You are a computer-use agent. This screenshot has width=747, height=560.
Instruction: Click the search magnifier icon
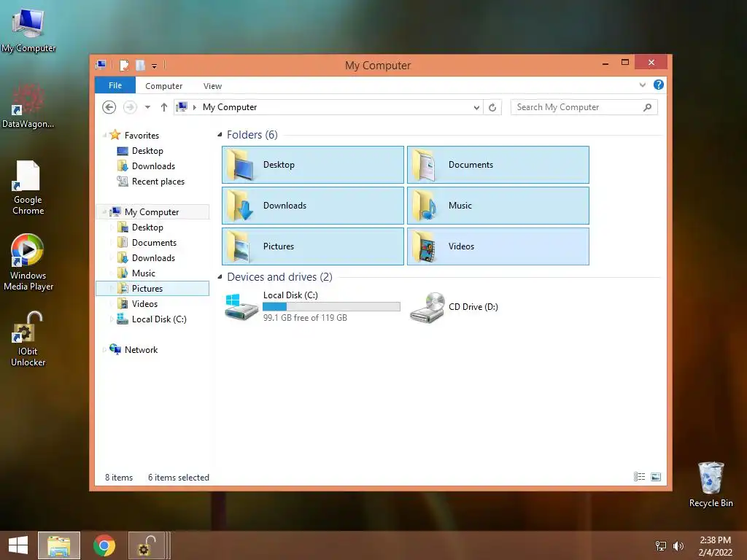tap(648, 107)
